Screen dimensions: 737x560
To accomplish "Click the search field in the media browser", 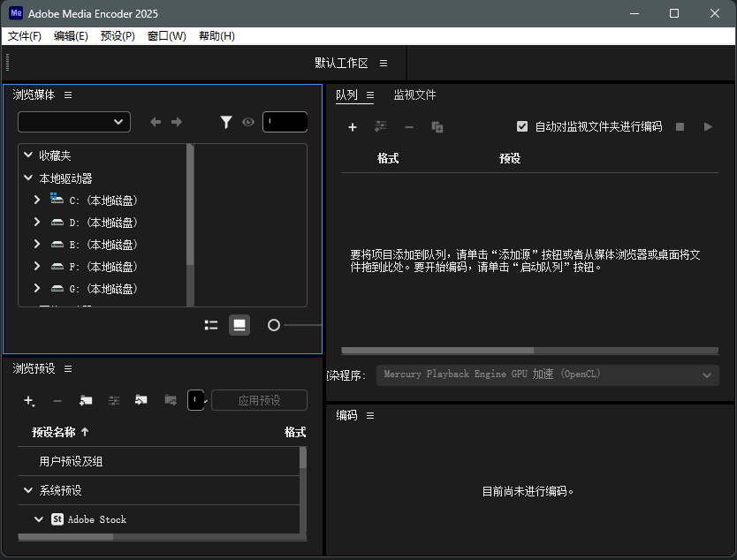I will 285,122.
